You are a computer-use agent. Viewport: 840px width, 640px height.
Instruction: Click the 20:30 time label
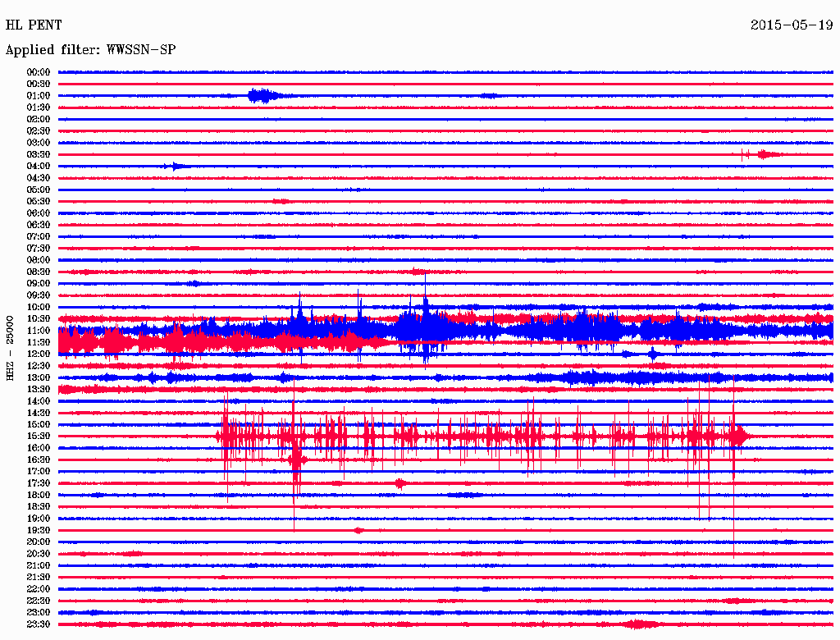tap(39, 554)
